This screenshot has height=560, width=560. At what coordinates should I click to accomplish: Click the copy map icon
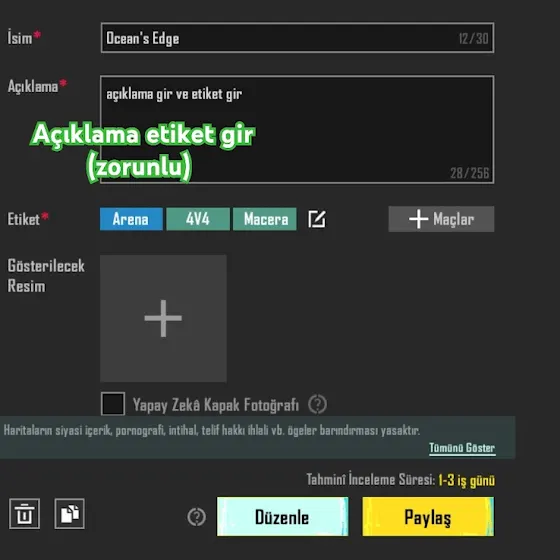click(70, 514)
